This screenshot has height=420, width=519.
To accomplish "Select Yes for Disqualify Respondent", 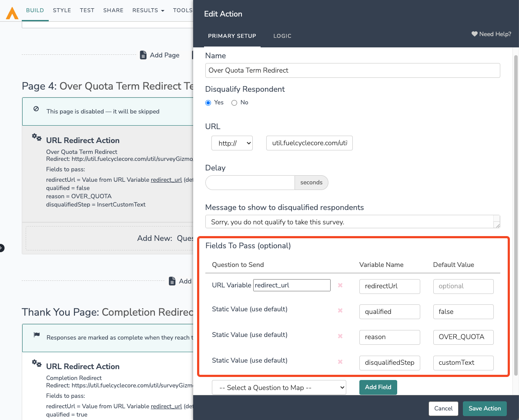I will [x=208, y=103].
